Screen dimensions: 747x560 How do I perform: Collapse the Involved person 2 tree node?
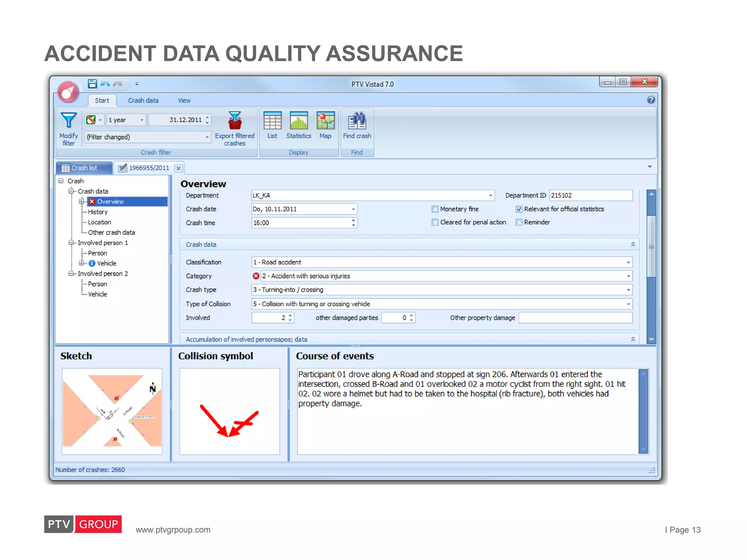tap(71, 273)
